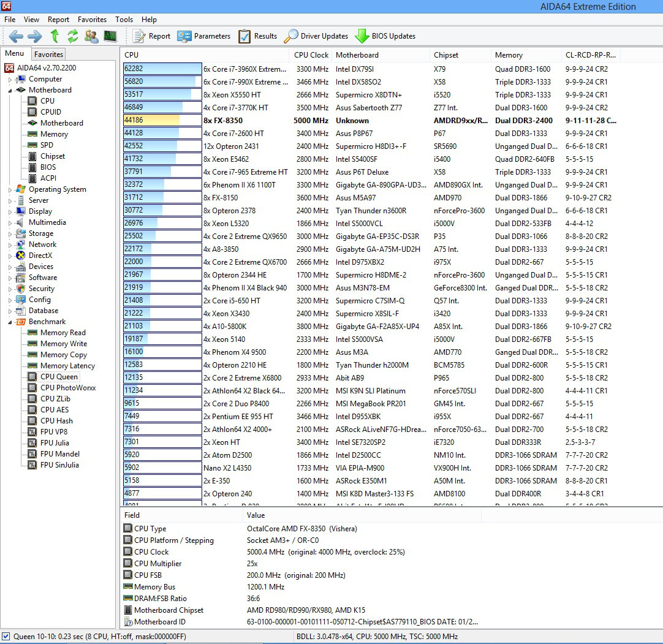The width and height of the screenshot is (663, 644).
Task: Select the Memory Latency benchmark
Action: (67, 366)
